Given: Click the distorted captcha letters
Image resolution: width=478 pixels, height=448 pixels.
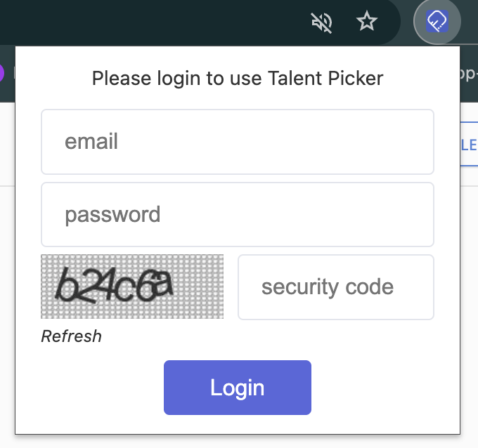Looking at the screenshot, I should click(x=116, y=285).
